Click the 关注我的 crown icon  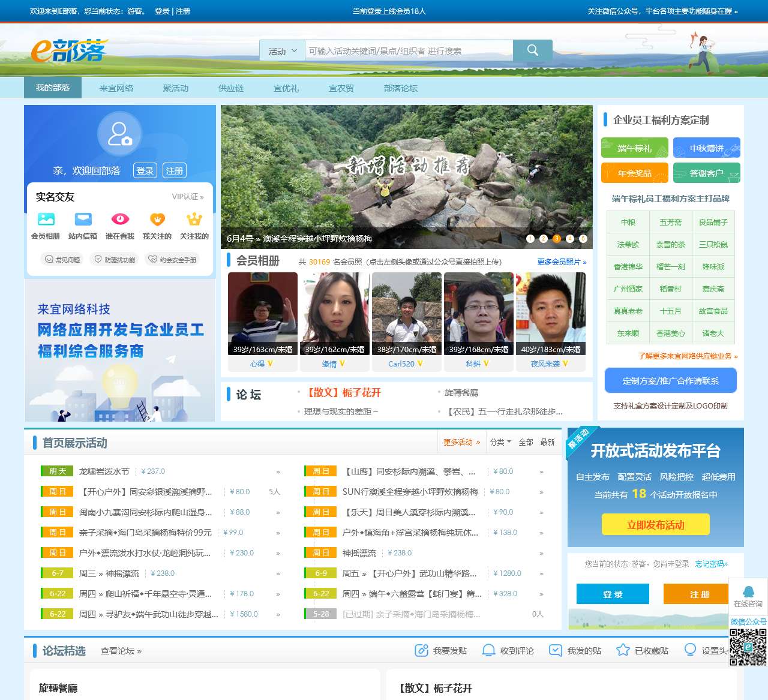[194, 219]
